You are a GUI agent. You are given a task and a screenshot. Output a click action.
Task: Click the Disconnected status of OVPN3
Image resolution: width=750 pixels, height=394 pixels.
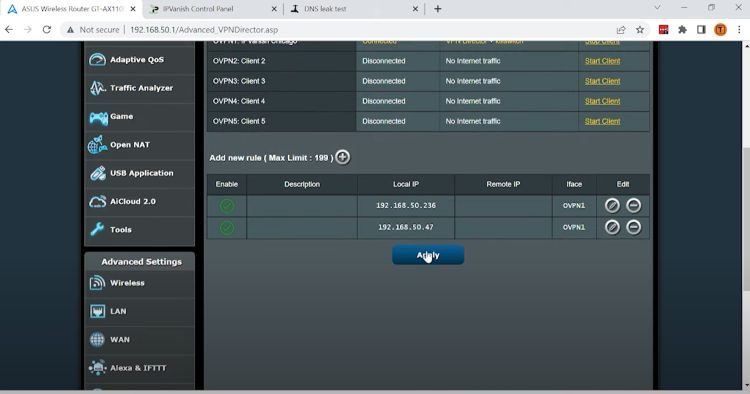[x=384, y=81]
